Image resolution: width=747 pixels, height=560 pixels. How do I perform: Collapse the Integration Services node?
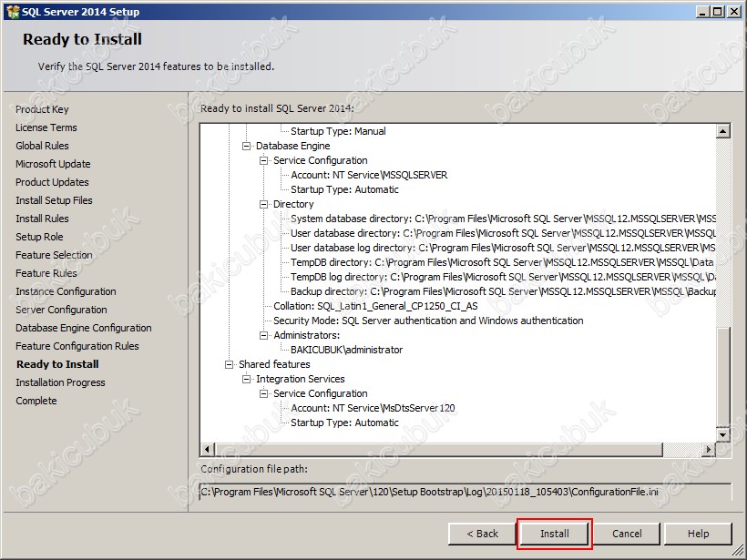click(246, 379)
